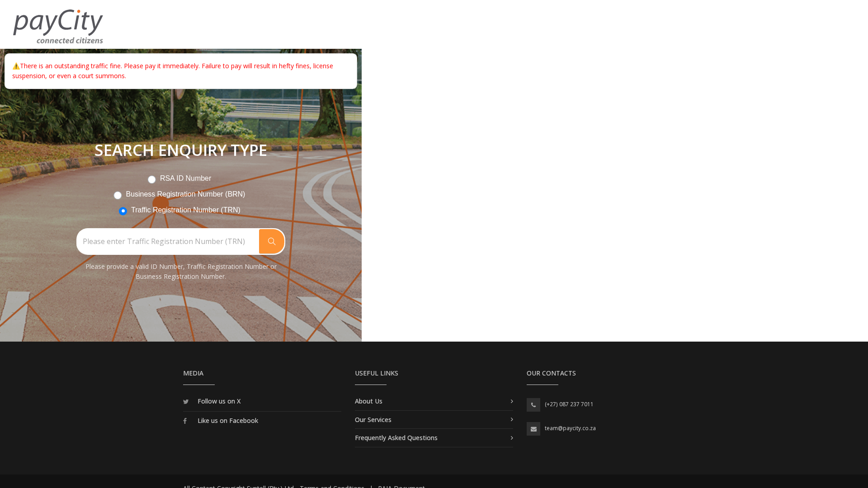Expand the About Us chevron

511,401
